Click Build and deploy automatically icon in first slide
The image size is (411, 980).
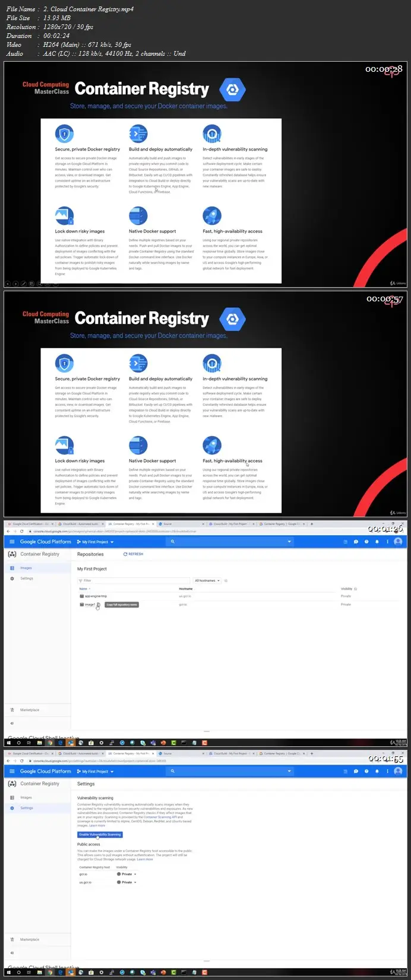138,133
